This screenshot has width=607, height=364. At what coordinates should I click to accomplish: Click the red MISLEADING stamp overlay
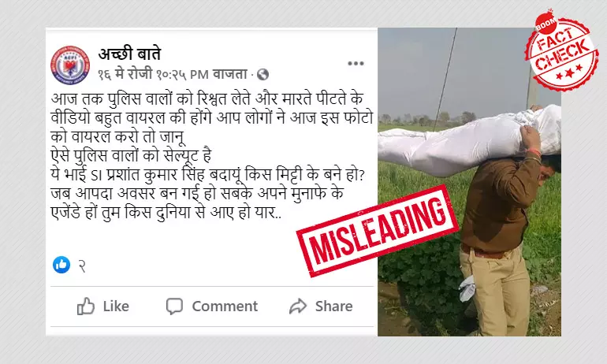click(378, 231)
